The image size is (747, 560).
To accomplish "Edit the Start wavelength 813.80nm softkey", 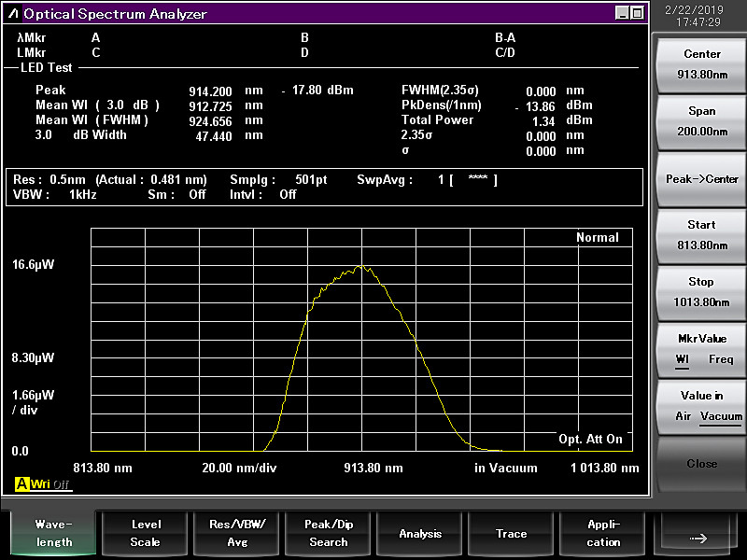I will [702, 235].
